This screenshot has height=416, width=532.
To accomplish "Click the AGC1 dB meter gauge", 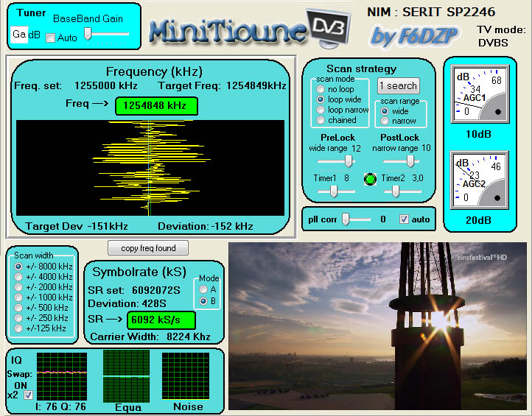I will pyautogui.click(x=478, y=95).
